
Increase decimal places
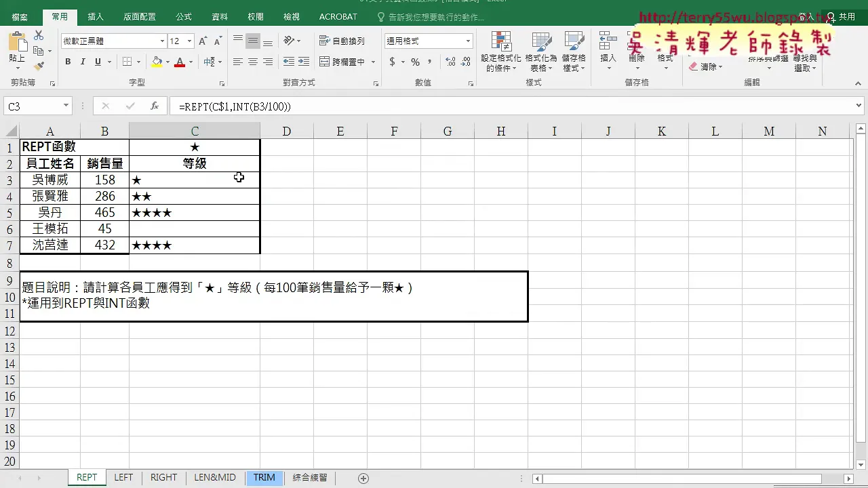tap(449, 62)
